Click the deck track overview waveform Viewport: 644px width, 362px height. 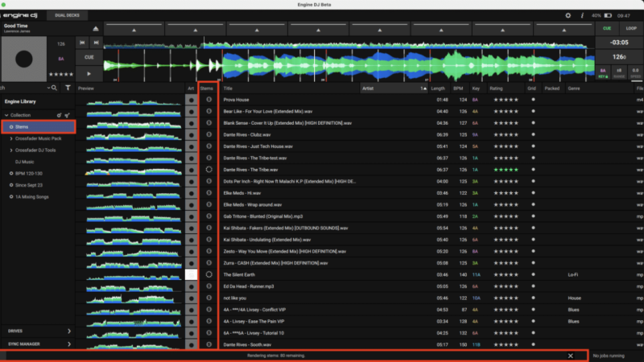pyautogui.click(x=349, y=43)
